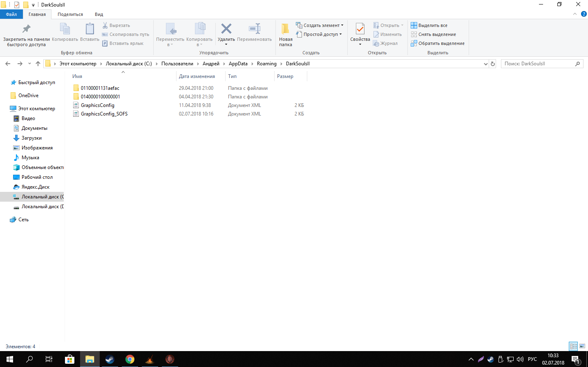This screenshot has width=588, height=367.
Task: Rename a file using Переименовать
Action: click(254, 34)
